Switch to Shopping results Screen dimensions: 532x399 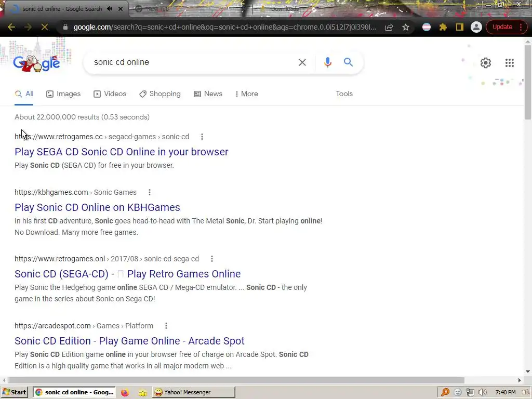(160, 94)
